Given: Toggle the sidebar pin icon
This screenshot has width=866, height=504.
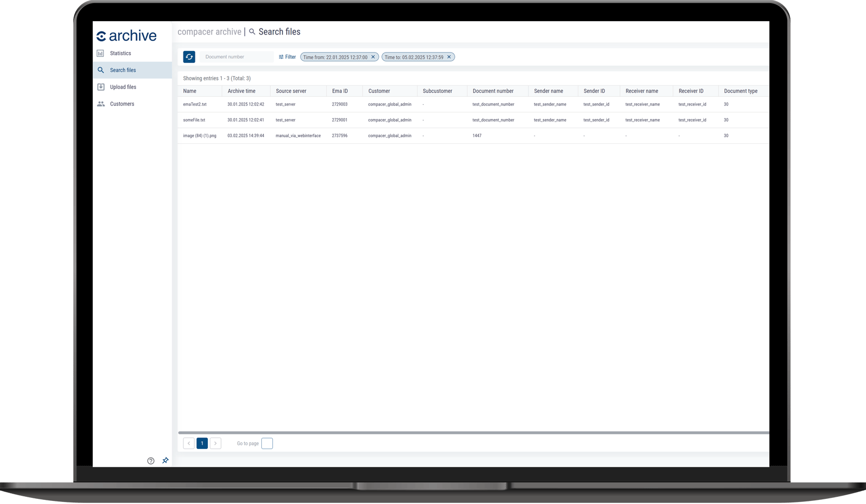Looking at the screenshot, I should click(165, 460).
